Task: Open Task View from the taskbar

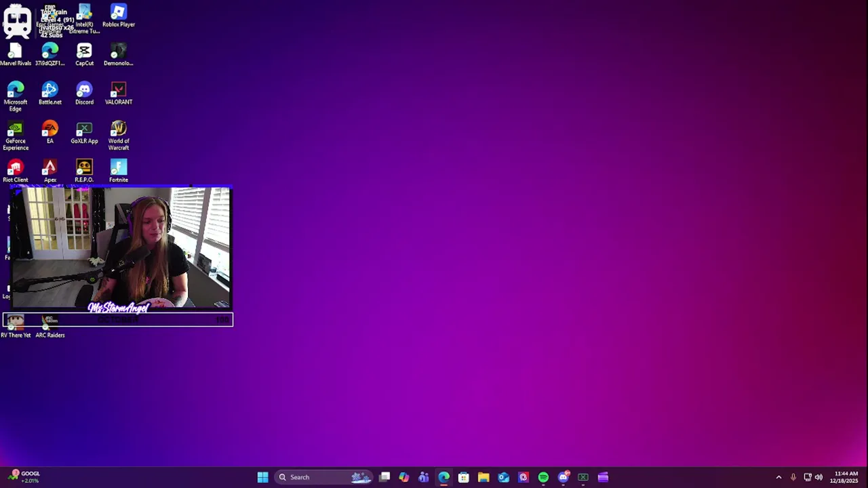Action: pos(384,477)
